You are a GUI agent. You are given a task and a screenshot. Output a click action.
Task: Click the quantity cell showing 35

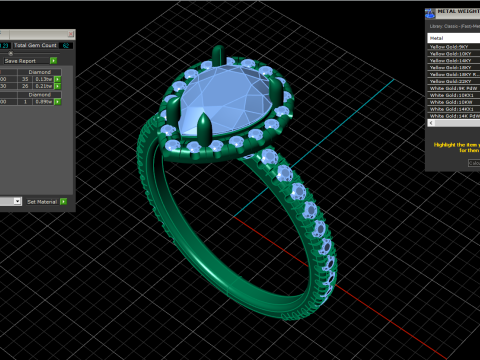pyautogui.click(x=25, y=79)
